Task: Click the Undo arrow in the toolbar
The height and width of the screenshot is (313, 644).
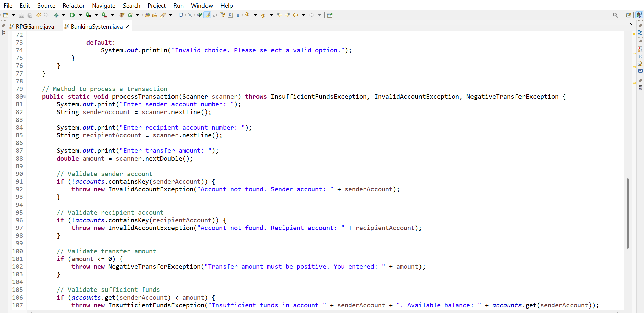Action: (x=39, y=15)
